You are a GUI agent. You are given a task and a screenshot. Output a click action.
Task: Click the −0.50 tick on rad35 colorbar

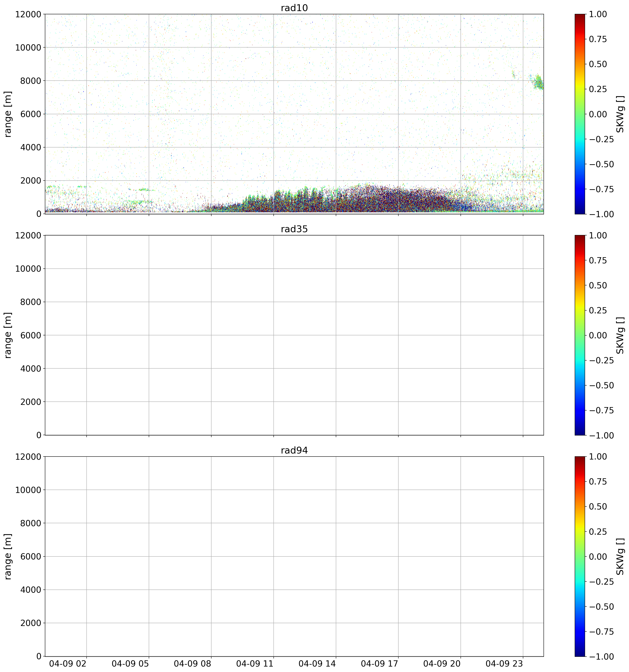coord(601,385)
